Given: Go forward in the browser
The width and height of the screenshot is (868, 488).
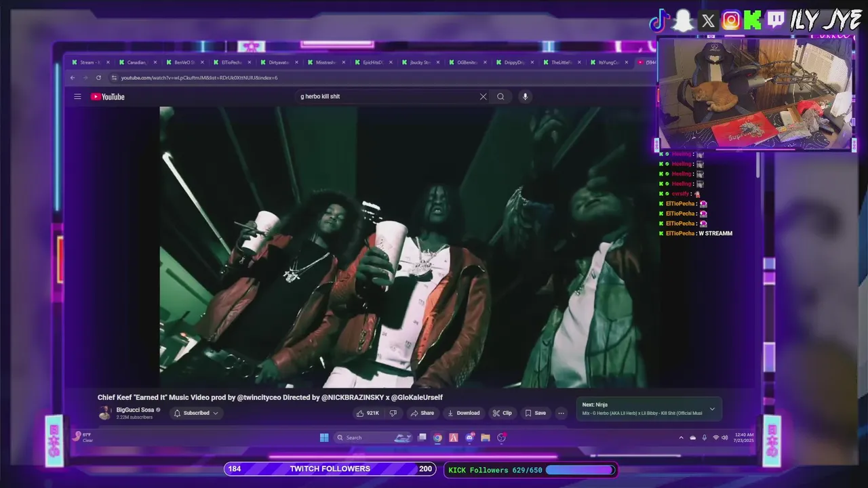Looking at the screenshot, I should tap(85, 78).
